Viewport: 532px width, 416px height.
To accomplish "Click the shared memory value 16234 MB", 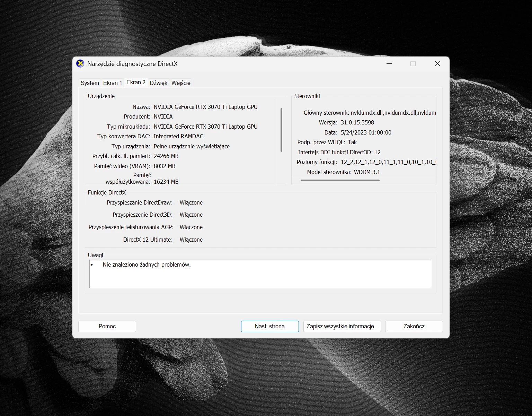I will (166, 182).
